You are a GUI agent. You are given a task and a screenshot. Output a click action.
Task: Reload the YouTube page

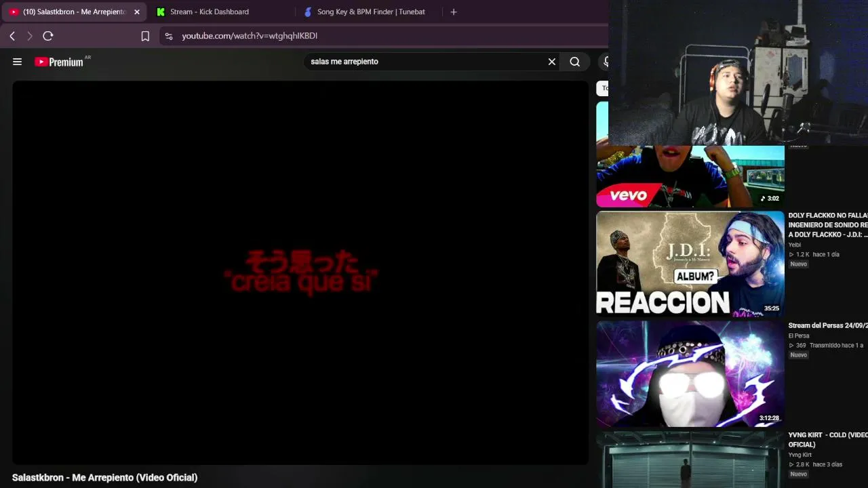(48, 36)
